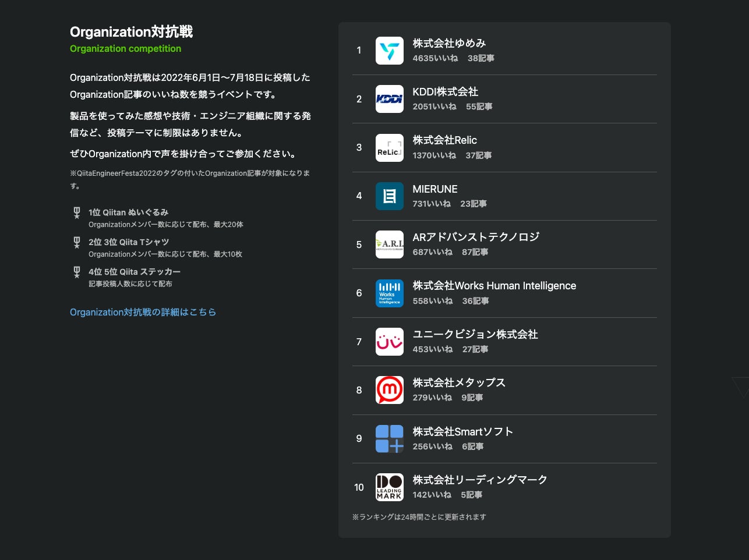Click the 5記事 count for リーディングマーク

472,495
